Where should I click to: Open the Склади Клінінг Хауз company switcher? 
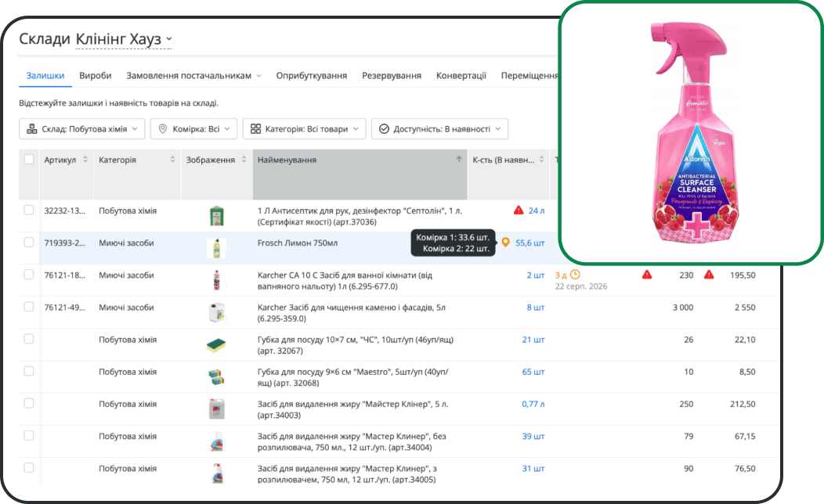[124, 39]
